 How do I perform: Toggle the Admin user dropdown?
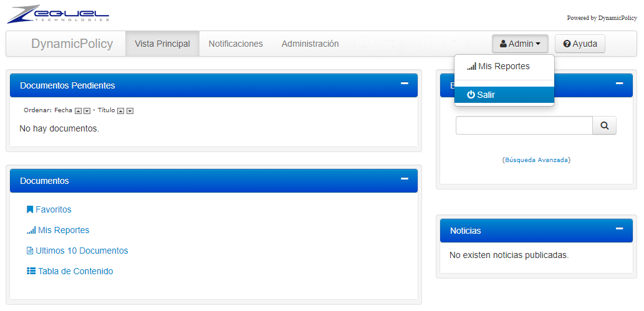[x=520, y=44]
